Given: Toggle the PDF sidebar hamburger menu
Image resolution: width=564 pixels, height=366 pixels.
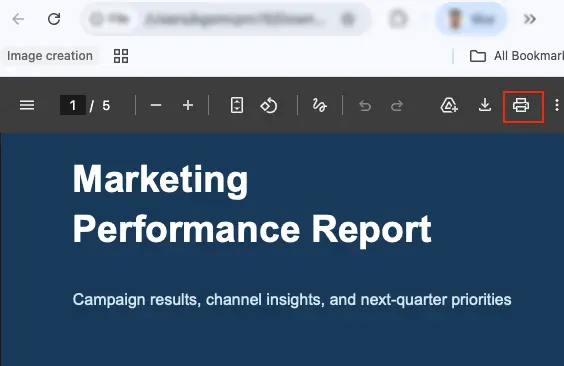Looking at the screenshot, I should point(27,105).
